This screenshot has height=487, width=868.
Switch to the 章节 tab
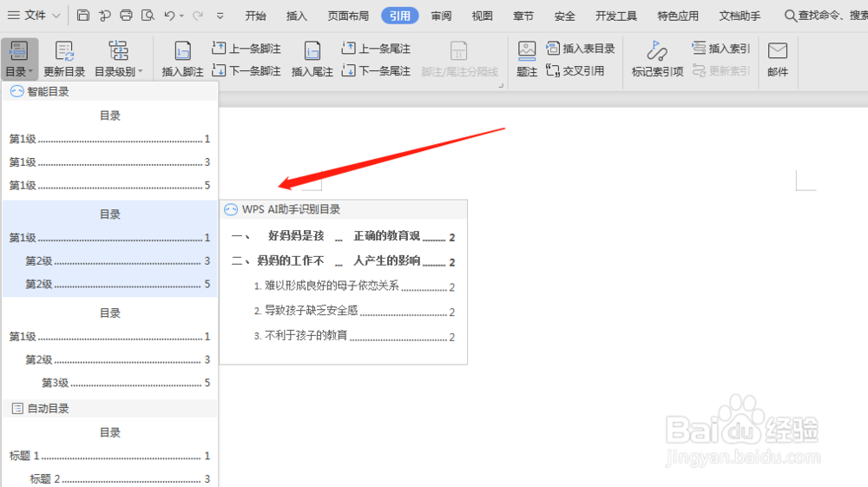coord(523,16)
